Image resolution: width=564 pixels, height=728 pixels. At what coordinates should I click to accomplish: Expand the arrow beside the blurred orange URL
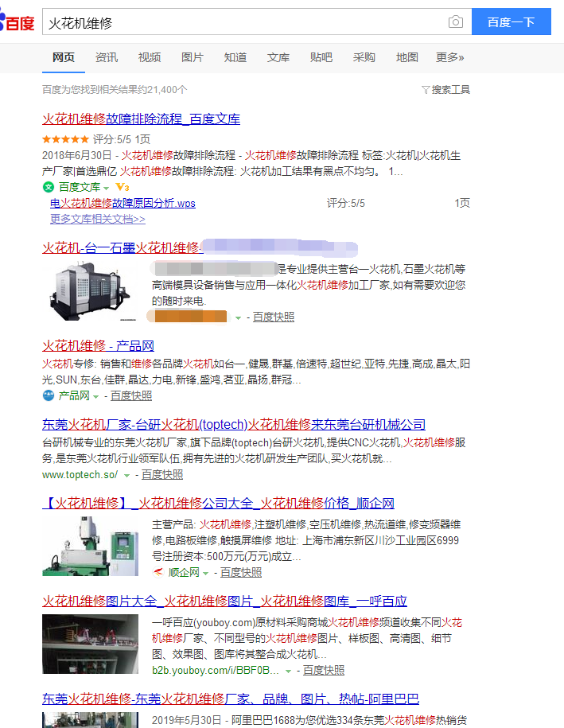click(238, 318)
